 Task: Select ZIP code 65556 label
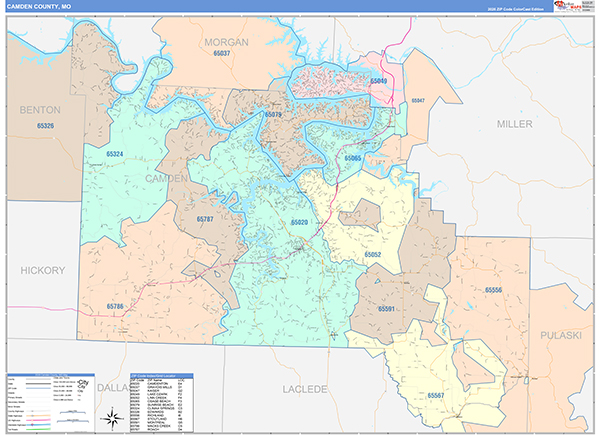tap(493, 290)
